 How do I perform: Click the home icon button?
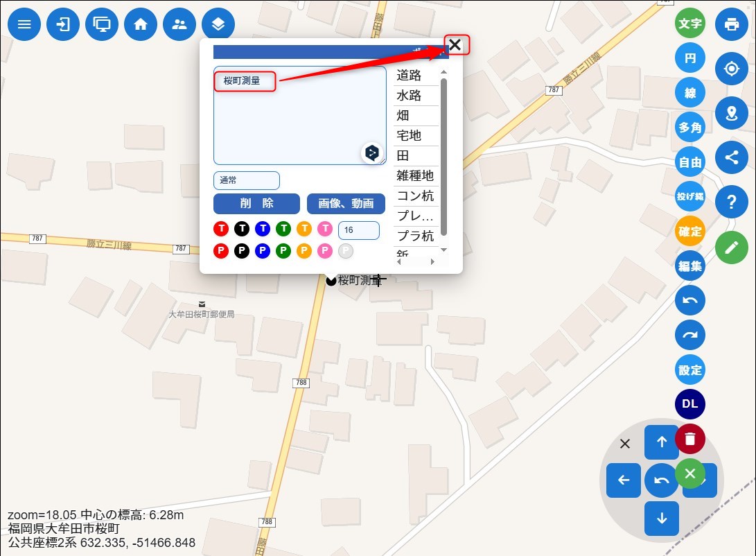(141, 25)
